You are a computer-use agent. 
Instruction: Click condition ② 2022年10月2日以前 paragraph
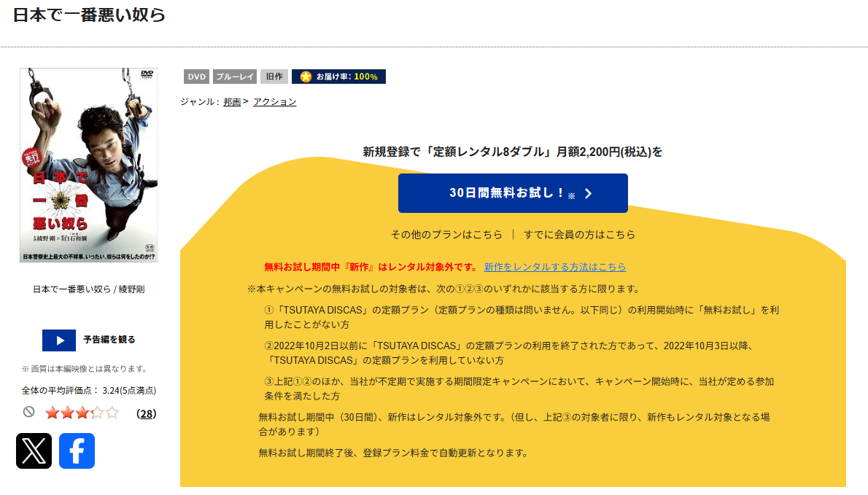[508, 353]
